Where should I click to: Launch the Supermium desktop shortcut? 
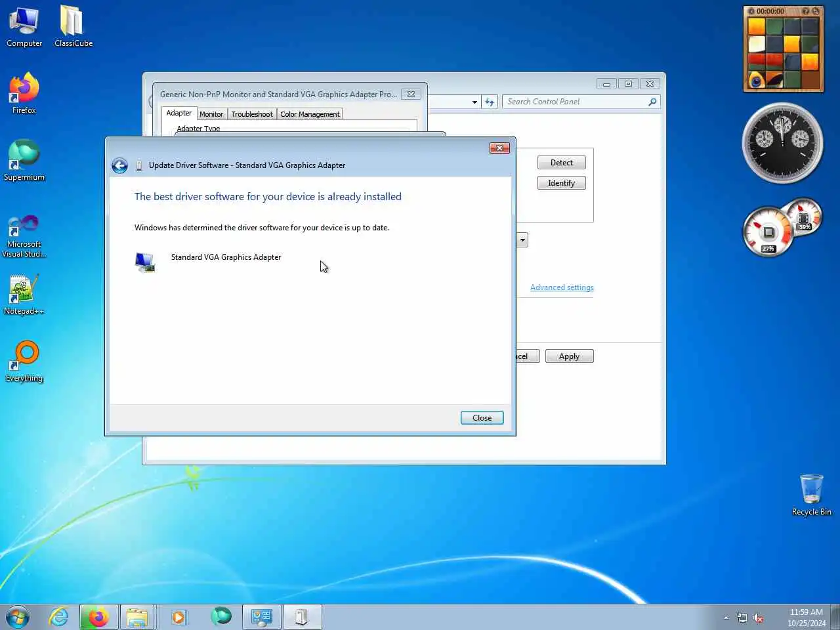[24, 161]
